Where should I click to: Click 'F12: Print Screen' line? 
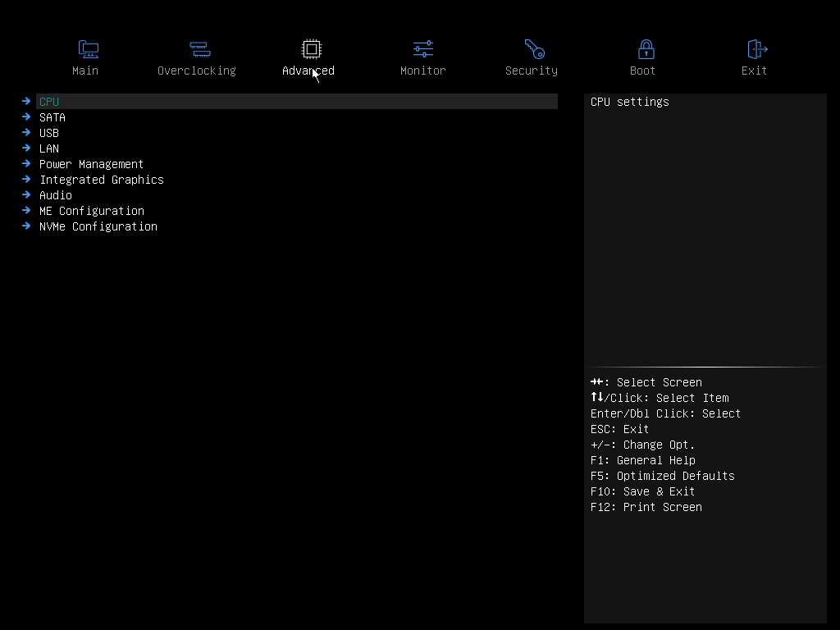pyautogui.click(x=646, y=507)
